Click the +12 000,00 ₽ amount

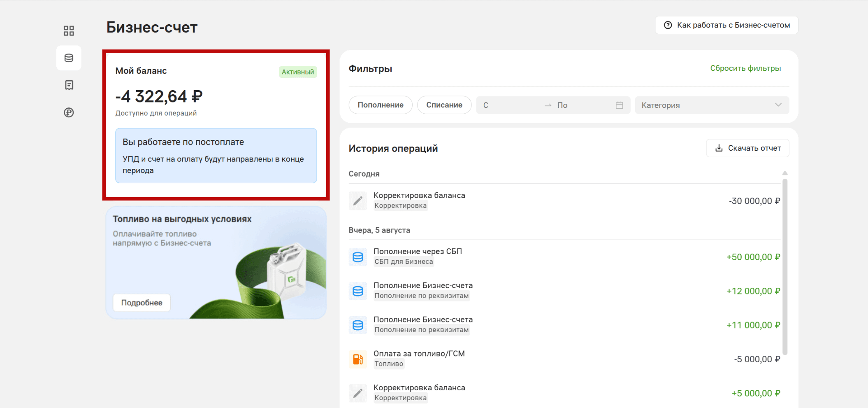pyautogui.click(x=753, y=291)
